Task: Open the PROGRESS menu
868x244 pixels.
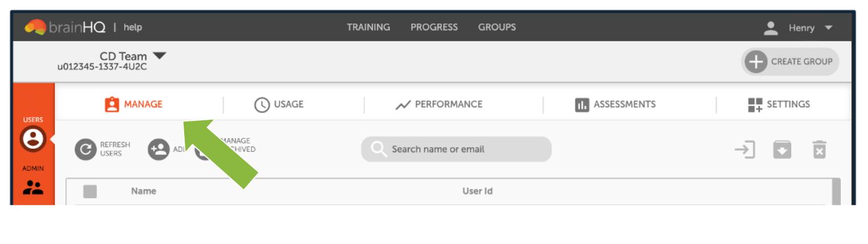Action: pos(434,27)
